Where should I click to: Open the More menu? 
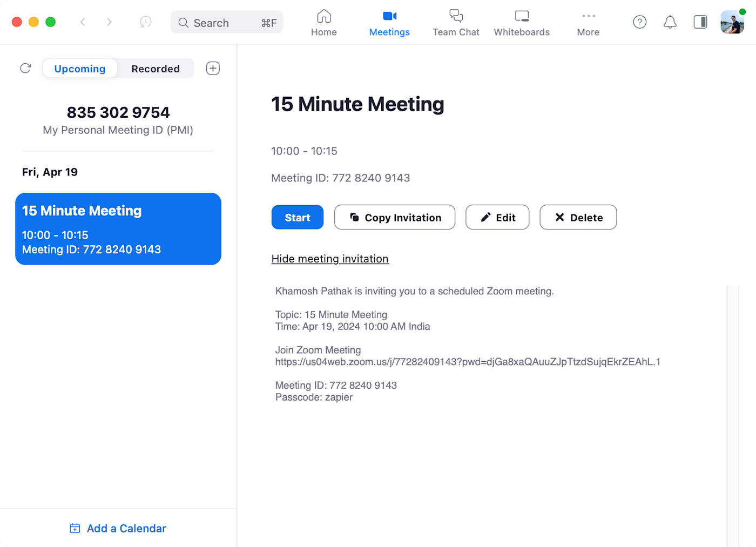[x=588, y=23]
